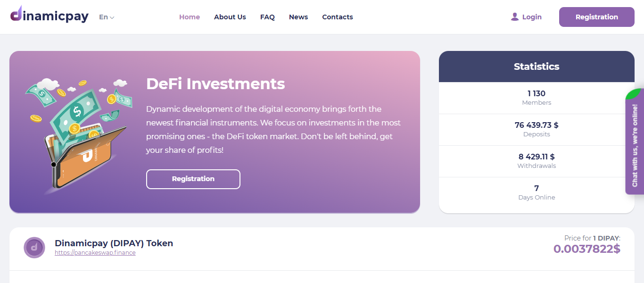The height and width of the screenshot is (283, 644).
Task: Open the pancakeswap.finance link
Action: tap(95, 253)
